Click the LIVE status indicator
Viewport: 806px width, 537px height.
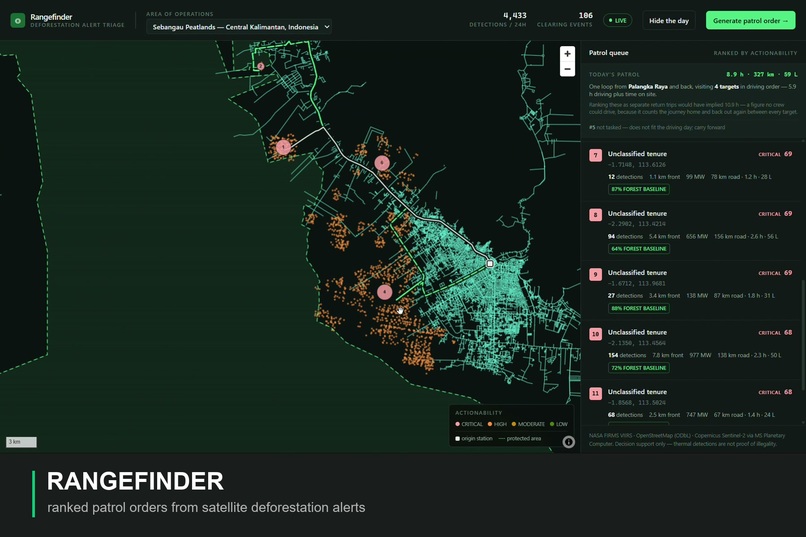click(x=617, y=21)
